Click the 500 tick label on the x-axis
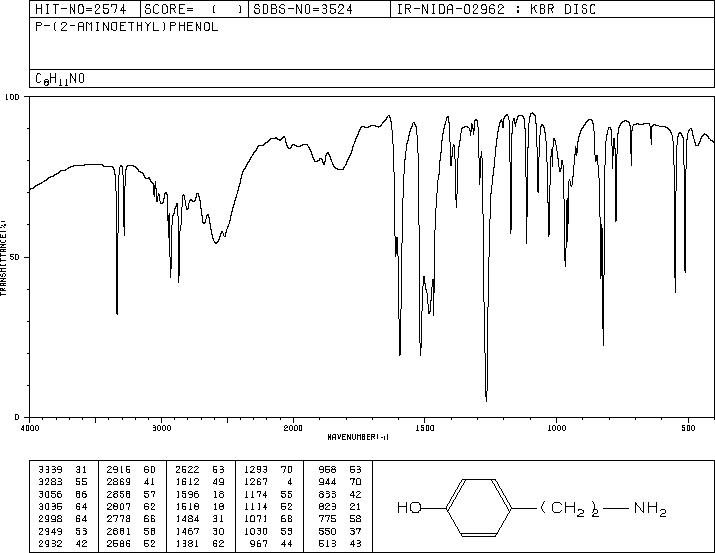This screenshot has height=553, width=715. [688, 428]
